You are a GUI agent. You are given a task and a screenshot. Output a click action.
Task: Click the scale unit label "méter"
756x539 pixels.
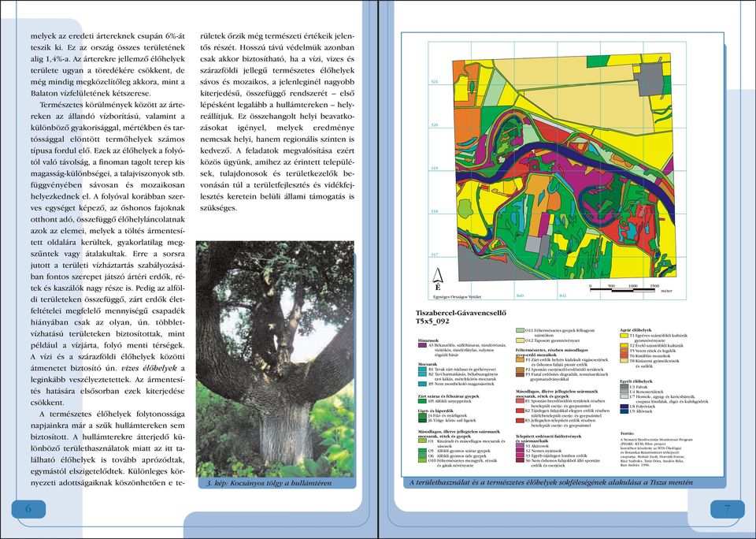[x=666, y=291]
